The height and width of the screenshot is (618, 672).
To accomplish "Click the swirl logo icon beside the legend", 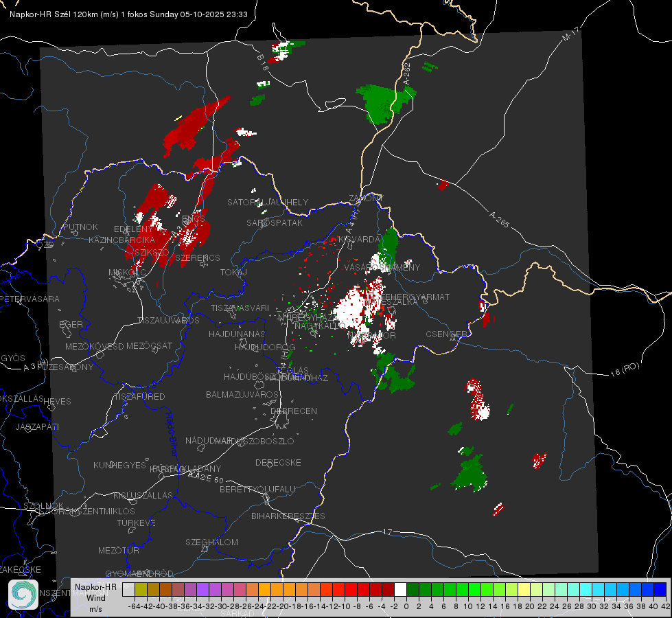I will tap(23, 595).
